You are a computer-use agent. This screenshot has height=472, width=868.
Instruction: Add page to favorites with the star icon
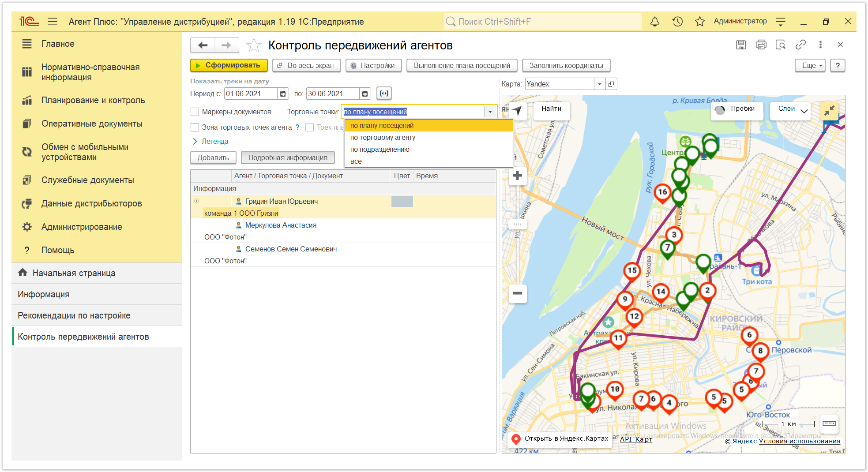(x=254, y=45)
